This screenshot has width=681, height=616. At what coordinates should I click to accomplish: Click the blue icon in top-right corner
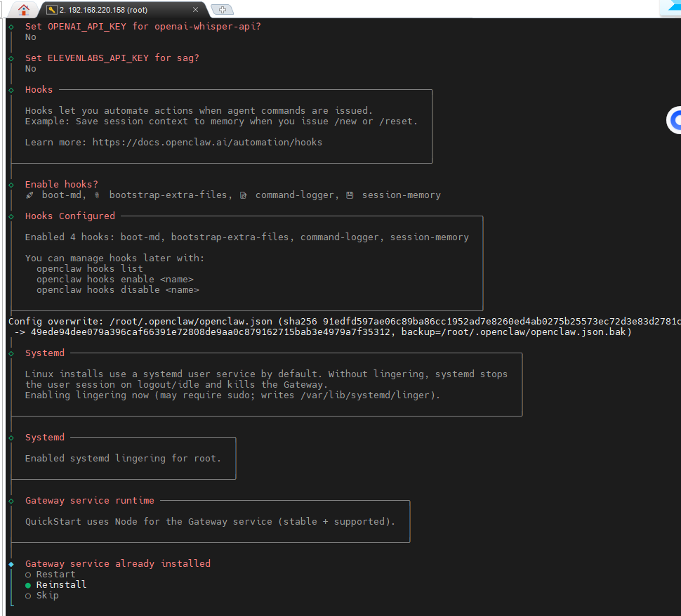pos(672,8)
